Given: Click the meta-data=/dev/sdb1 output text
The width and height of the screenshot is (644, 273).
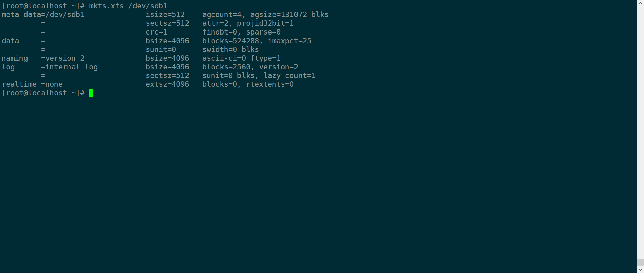Looking at the screenshot, I should point(43,15).
